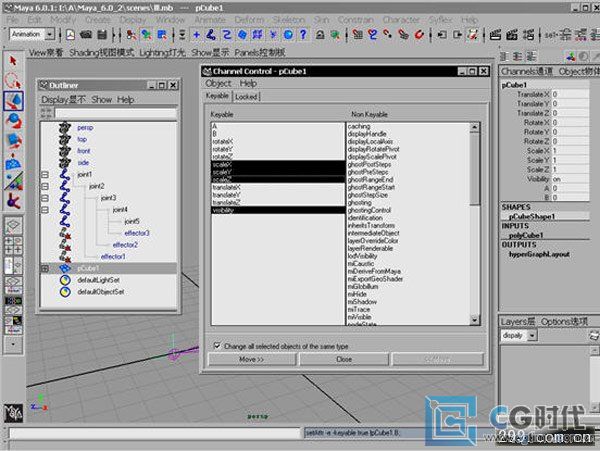Open Help menu in Channel Control

pyautogui.click(x=248, y=83)
